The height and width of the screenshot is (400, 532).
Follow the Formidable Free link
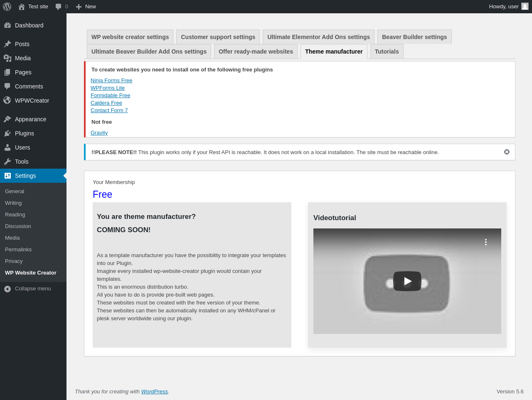111,96
